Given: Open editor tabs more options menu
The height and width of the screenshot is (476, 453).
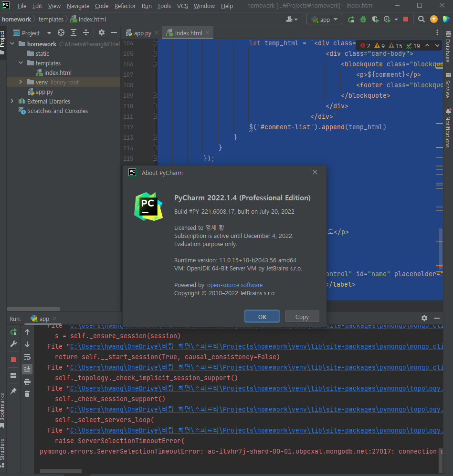Looking at the screenshot, I should [437, 32].
